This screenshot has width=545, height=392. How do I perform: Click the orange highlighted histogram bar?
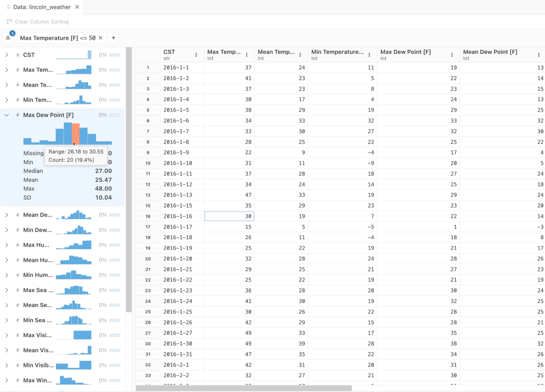76,133
